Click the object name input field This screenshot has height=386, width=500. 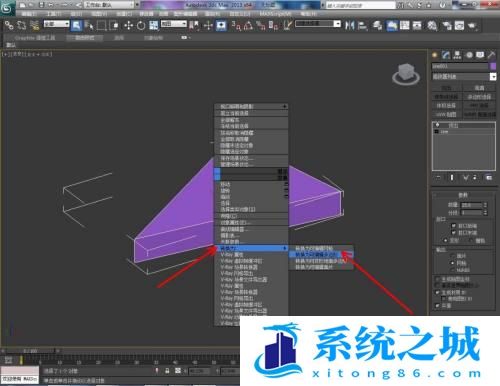click(x=460, y=66)
